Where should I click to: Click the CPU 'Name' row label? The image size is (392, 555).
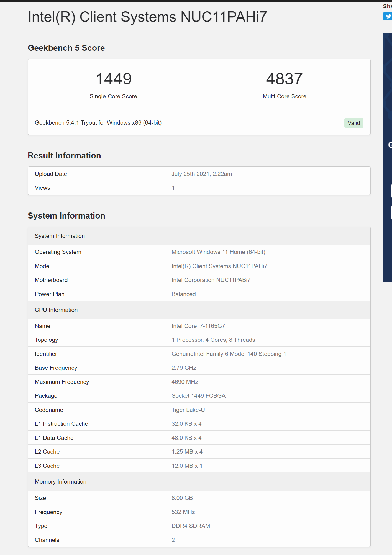[42, 326]
